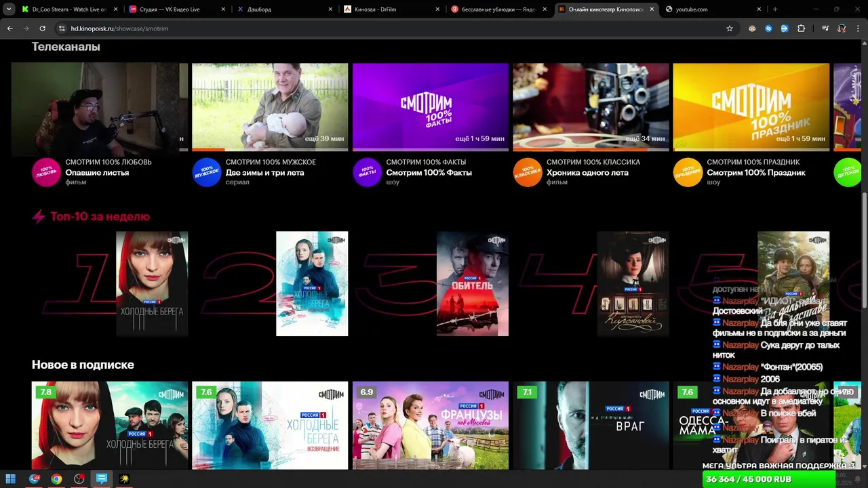Open a new browser tab

point(775,9)
